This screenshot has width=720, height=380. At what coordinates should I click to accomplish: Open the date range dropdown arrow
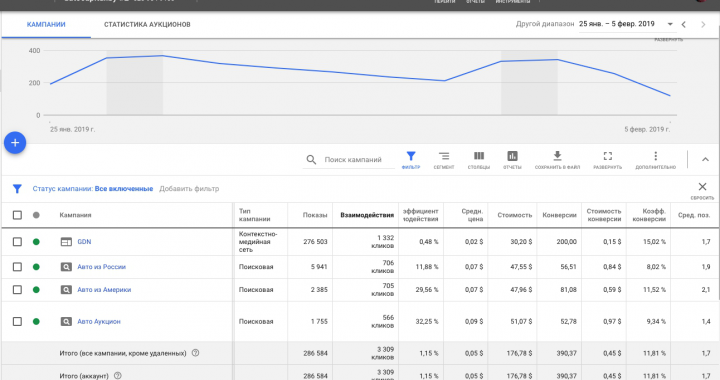coord(670,24)
